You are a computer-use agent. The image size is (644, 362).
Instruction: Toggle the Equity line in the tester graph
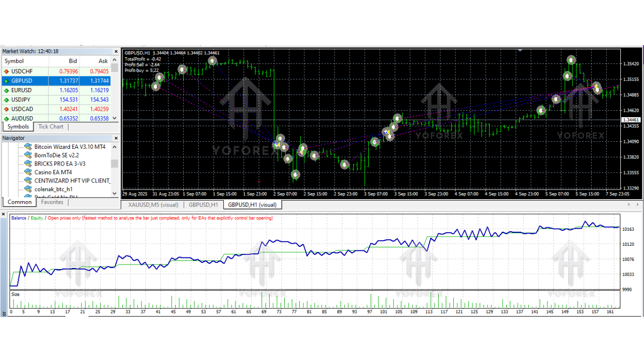tap(37, 218)
